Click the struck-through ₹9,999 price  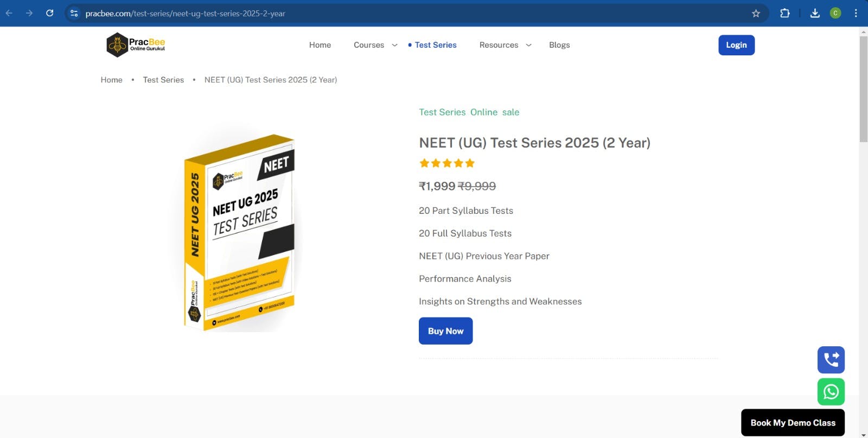[477, 186]
